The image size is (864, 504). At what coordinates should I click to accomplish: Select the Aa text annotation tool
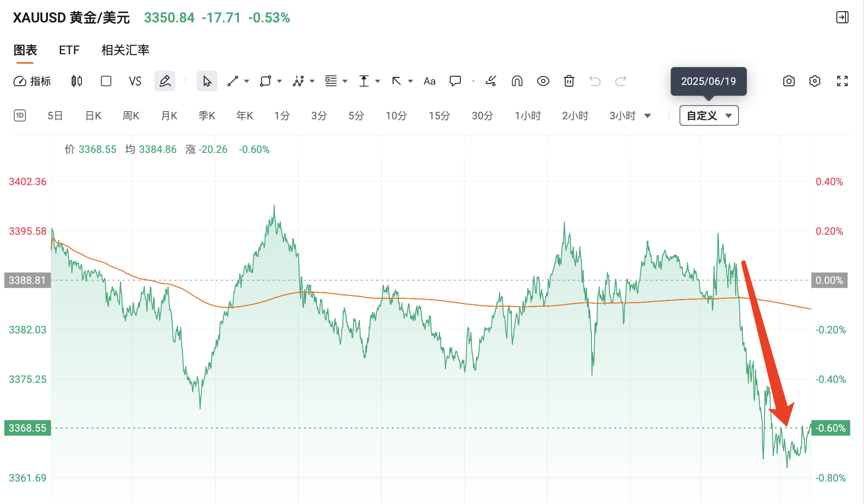click(429, 81)
